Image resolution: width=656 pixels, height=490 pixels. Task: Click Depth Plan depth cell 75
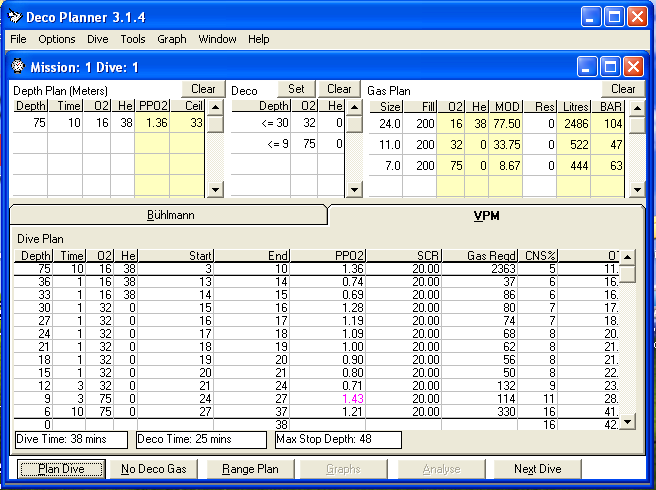click(30, 123)
